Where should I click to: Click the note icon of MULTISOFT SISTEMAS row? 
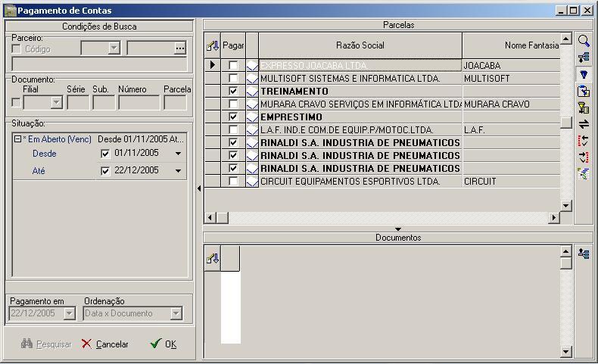coord(252,79)
